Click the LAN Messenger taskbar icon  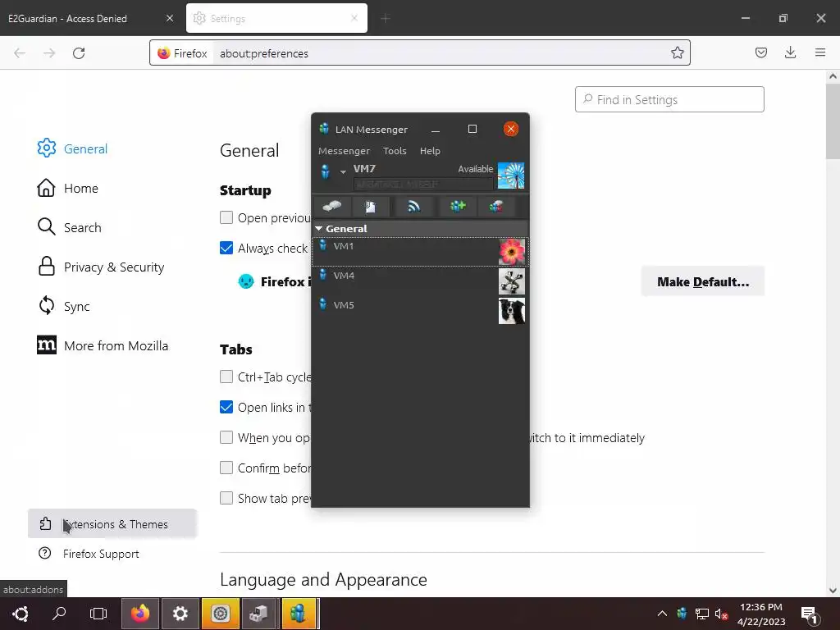[x=299, y=614]
